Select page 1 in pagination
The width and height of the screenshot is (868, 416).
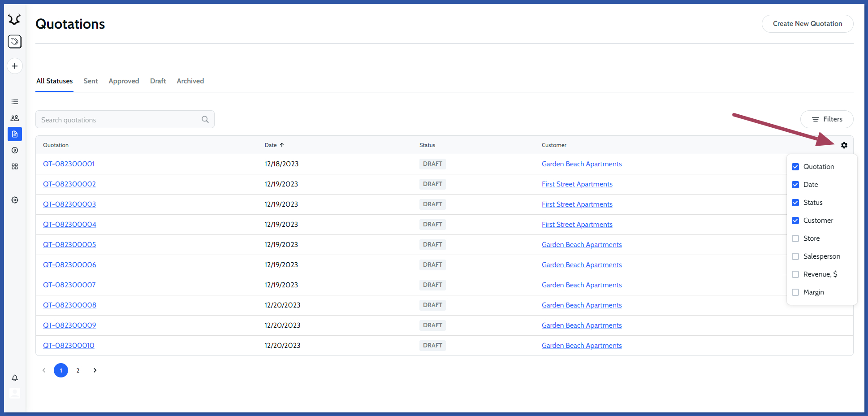pyautogui.click(x=61, y=370)
